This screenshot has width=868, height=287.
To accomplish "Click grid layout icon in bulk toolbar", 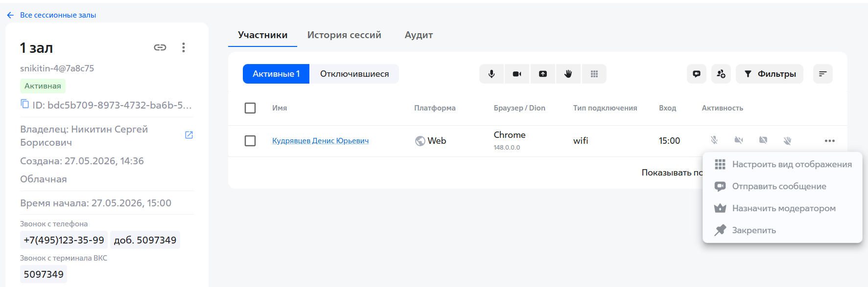I will click(x=594, y=74).
